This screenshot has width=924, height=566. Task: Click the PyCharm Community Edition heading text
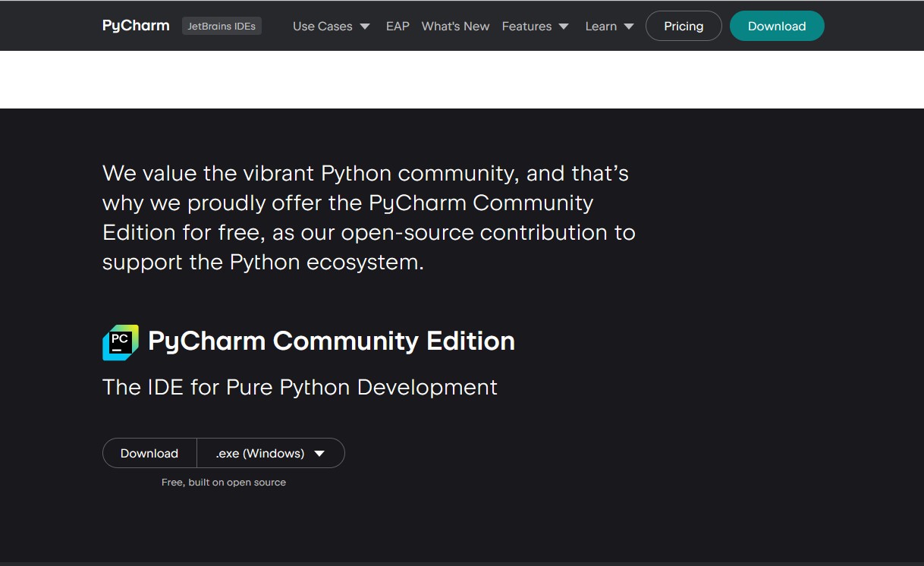(x=331, y=341)
